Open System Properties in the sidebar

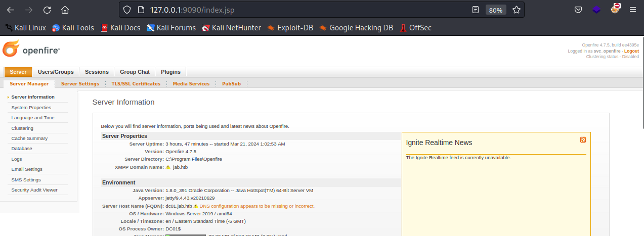click(31, 108)
